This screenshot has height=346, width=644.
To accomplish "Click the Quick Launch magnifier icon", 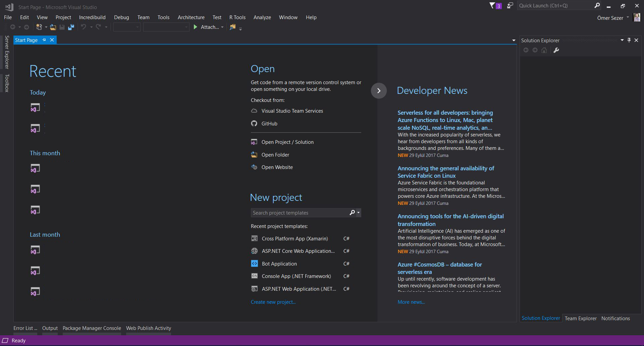I will click(x=597, y=5).
